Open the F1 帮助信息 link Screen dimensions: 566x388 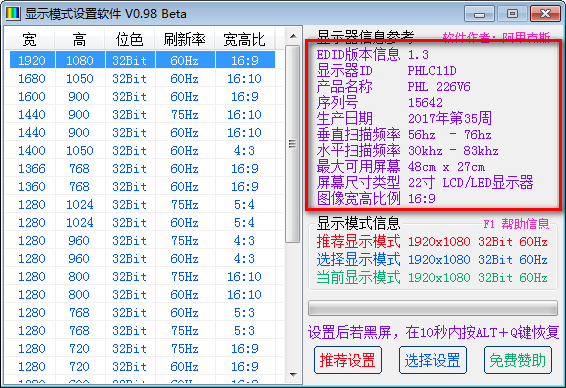pyautogui.click(x=516, y=224)
